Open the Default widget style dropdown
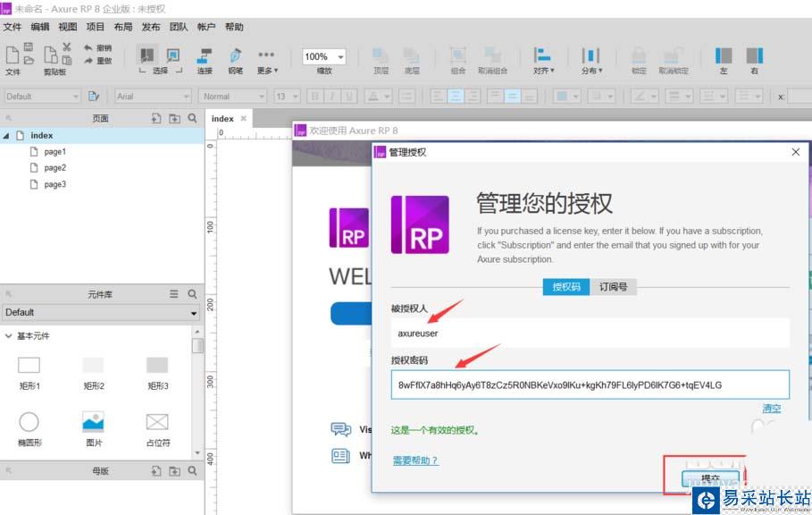The width and height of the screenshot is (812, 515). tap(42, 97)
